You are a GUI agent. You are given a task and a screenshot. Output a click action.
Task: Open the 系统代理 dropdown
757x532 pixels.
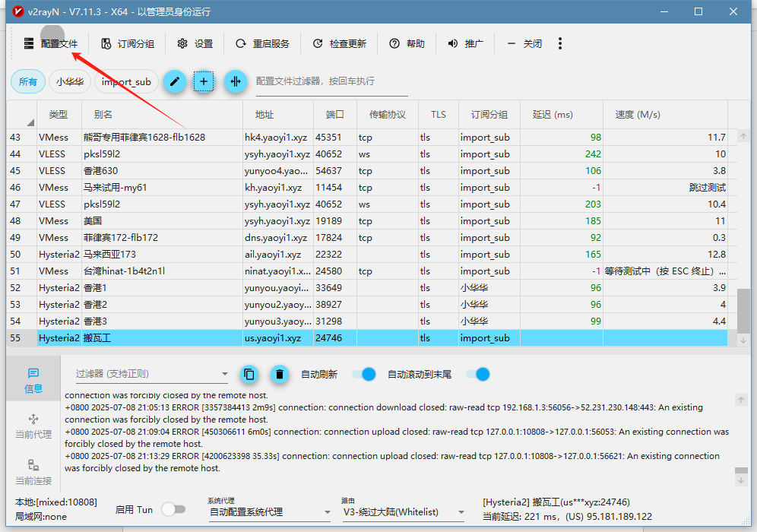[270, 512]
